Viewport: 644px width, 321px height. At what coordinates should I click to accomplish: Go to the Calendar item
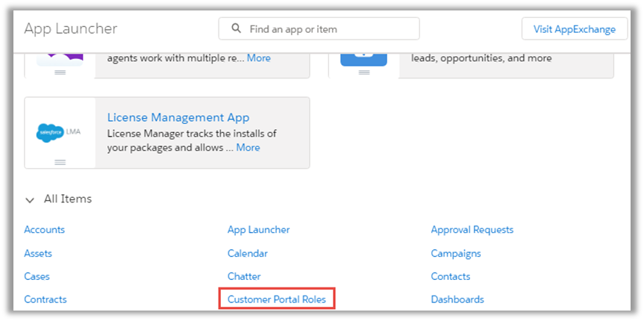coord(247,253)
